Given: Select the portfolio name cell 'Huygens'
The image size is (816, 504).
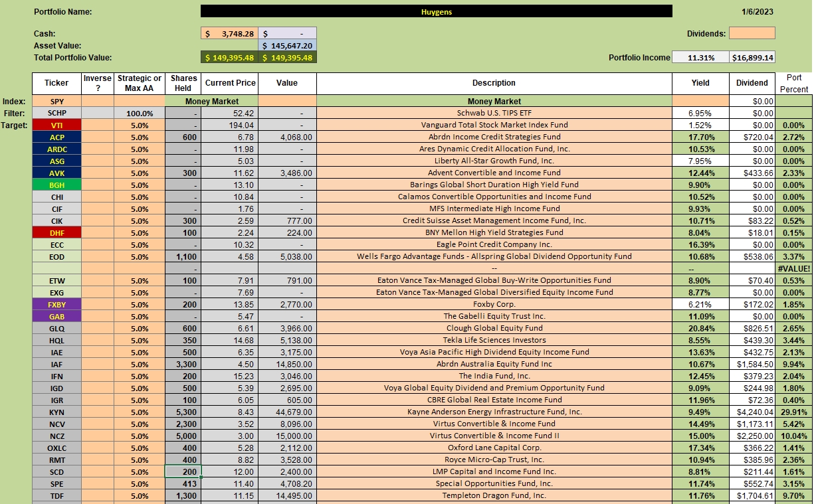Looking at the screenshot, I should 436,12.
